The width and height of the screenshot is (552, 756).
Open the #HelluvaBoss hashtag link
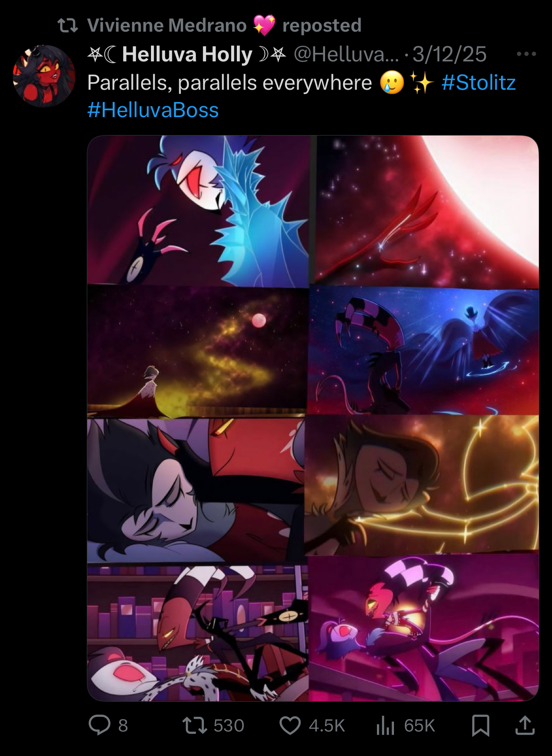coord(153,110)
